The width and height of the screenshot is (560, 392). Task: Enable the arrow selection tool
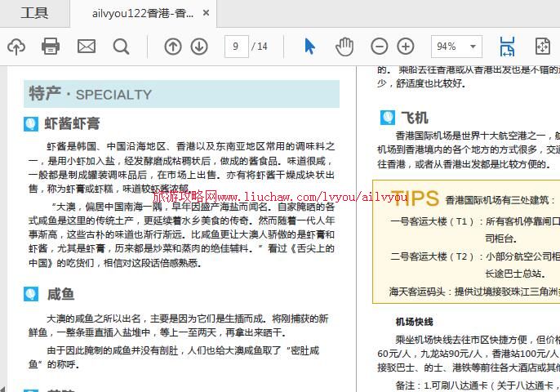(310, 47)
